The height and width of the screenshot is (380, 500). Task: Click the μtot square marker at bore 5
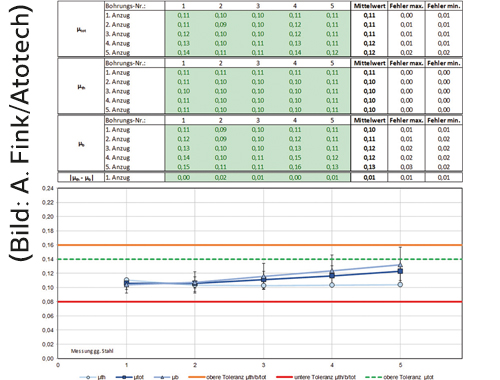[400, 271]
